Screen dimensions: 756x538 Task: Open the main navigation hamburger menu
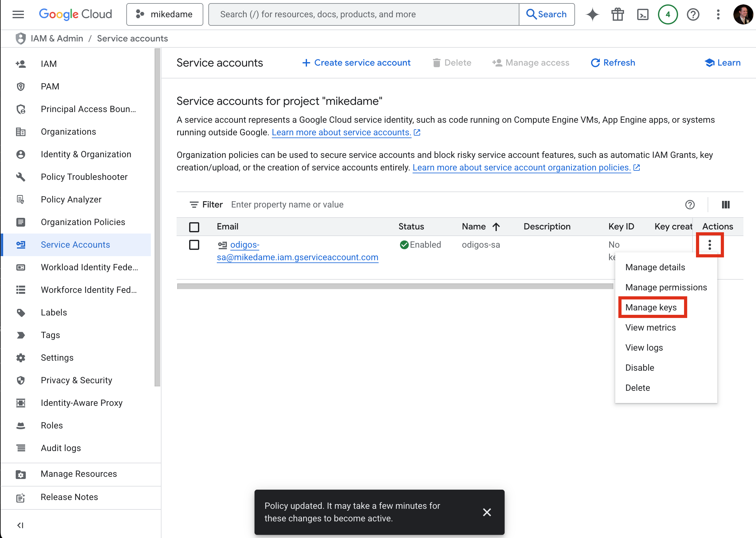tap(18, 14)
